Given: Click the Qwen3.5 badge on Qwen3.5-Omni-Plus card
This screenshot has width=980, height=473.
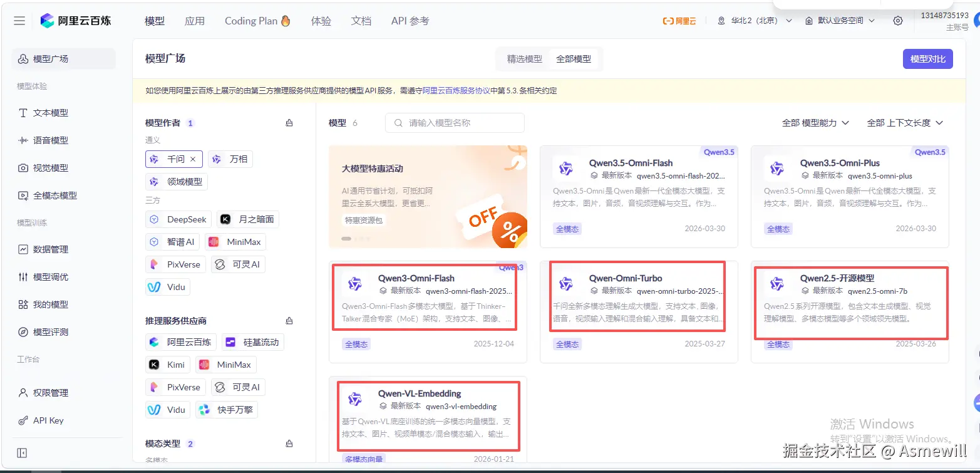Looking at the screenshot, I should point(930,152).
